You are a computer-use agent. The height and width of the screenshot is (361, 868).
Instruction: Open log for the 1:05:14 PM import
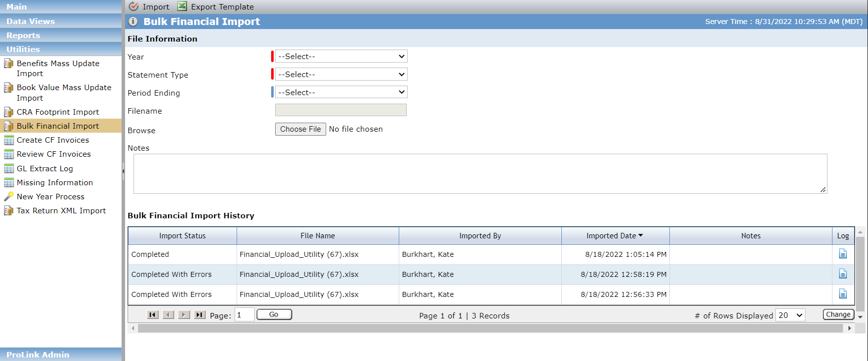(x=843, y=254)
